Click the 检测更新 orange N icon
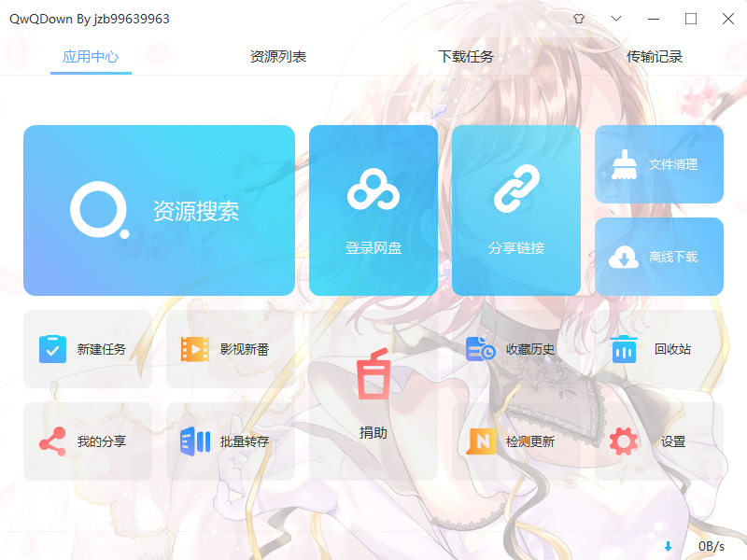The image size is (747, 560). click(481, 441)
